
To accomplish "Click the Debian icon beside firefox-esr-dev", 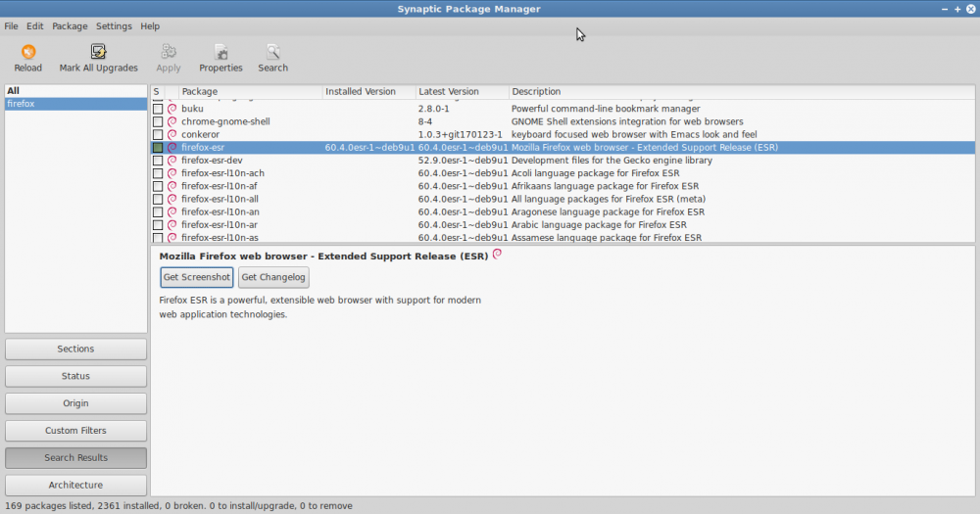I will pos(171,161).
